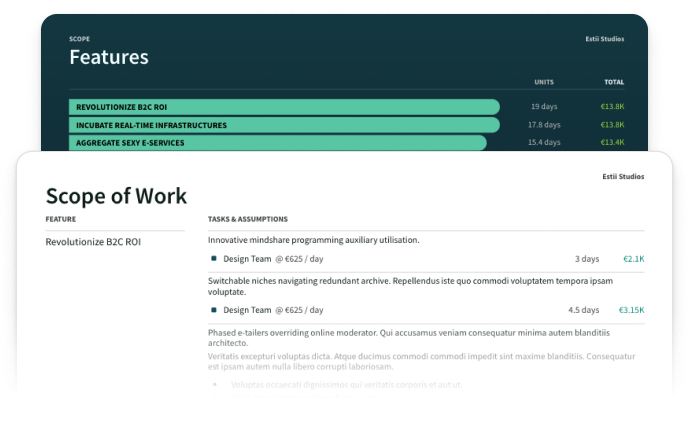Click the 17.8 days units value

(x=544, y=125)
